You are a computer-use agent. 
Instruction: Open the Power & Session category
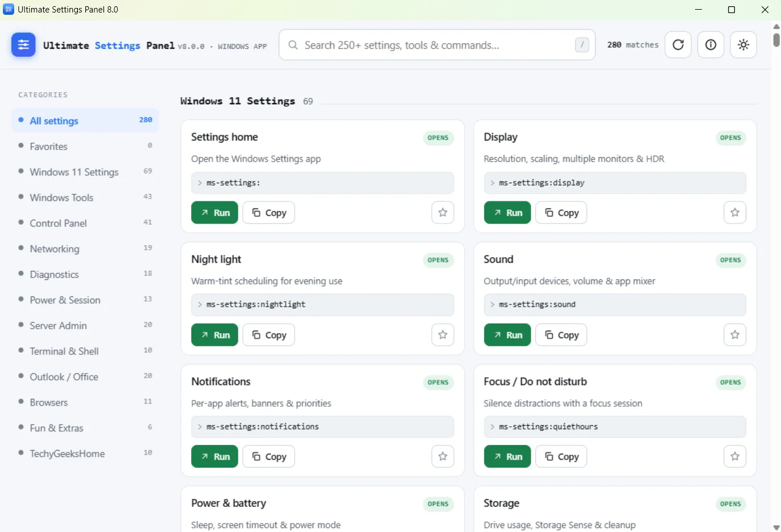click(x=85, y=300)
